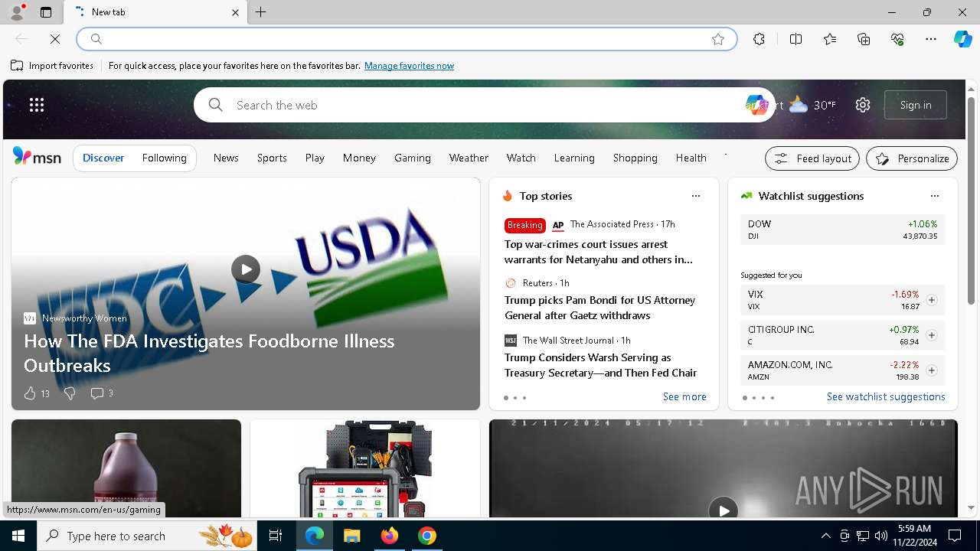Open Task View on the taskbar

coord(276,536)
